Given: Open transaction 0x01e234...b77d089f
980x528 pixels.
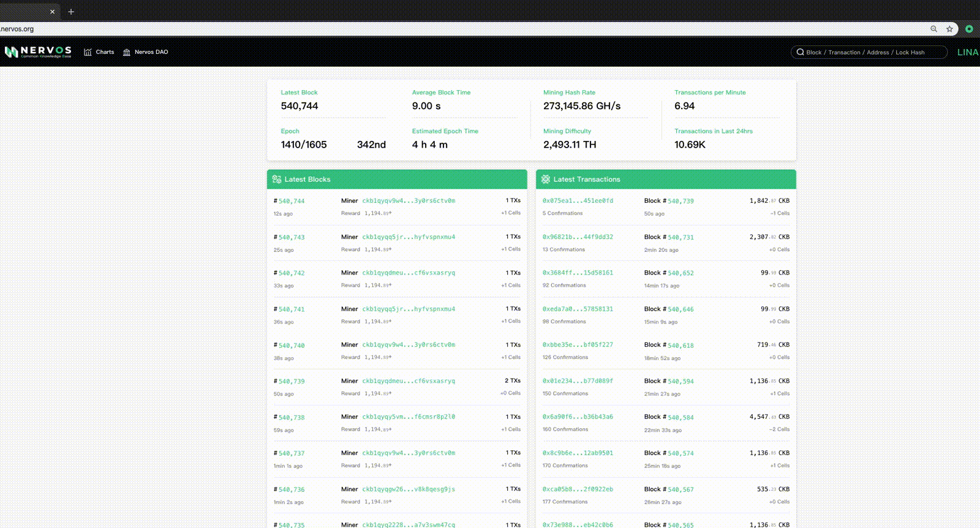Looking at the screenshot, I should click(578, 380).
